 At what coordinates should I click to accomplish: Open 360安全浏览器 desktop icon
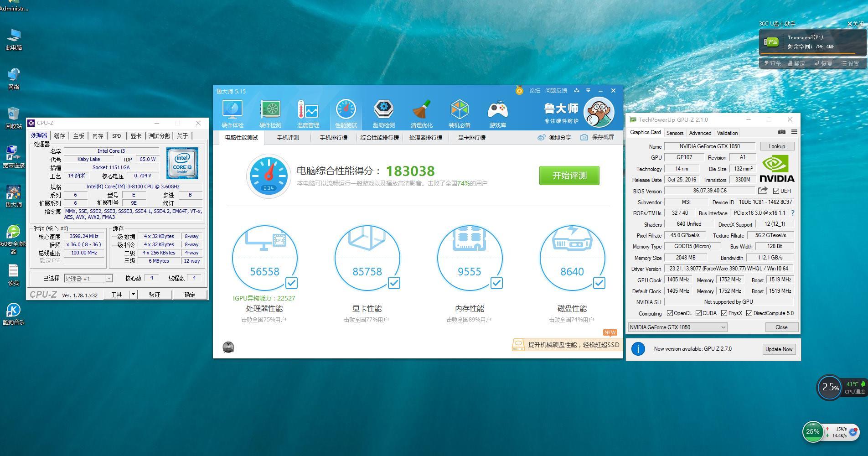pos(14,239)
